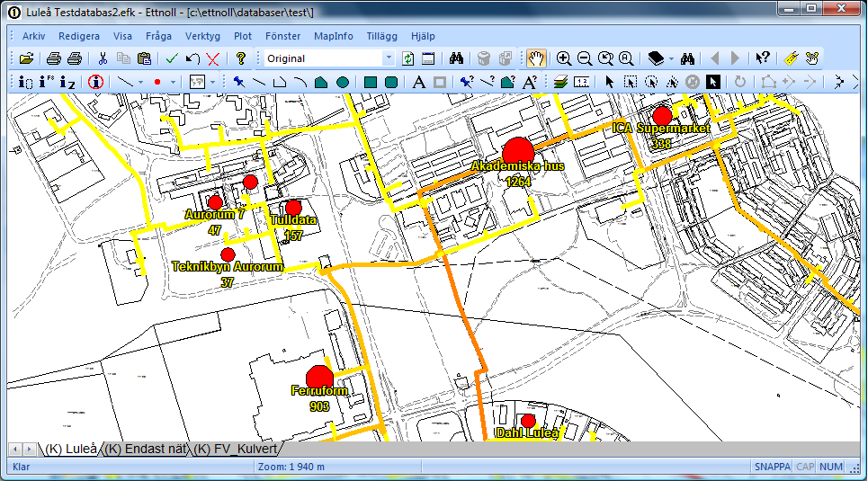This screenshot has width=868, height=481.
Task: Click the What's This help pointer
Action: (762, 58)
